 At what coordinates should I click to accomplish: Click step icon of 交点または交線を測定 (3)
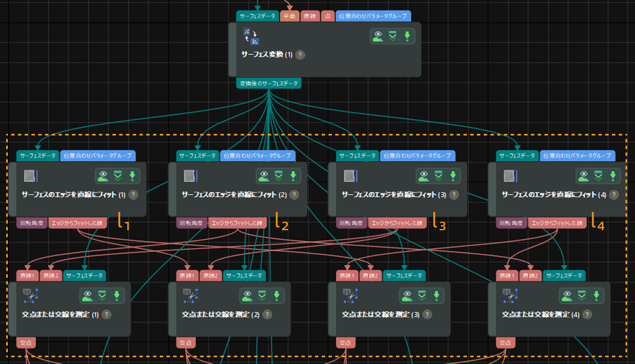click(x=350, y=296)
